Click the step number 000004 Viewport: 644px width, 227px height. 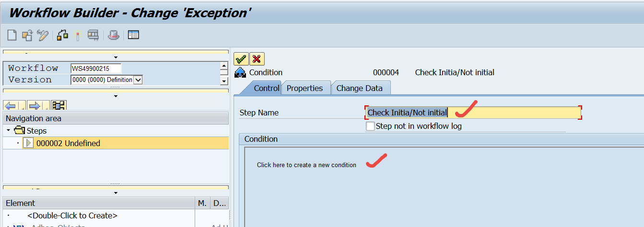pyautogui.click(x=386, y=73)
